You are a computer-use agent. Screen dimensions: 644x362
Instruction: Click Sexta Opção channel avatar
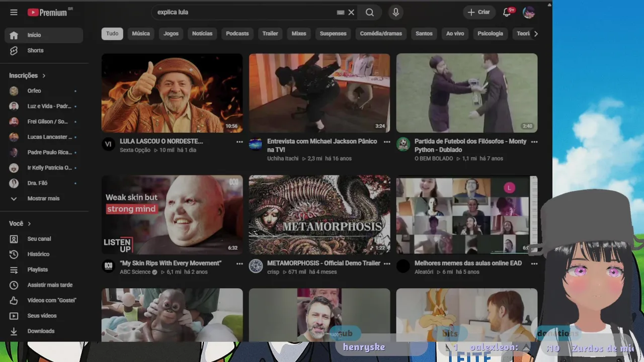(x=108, y=144)
